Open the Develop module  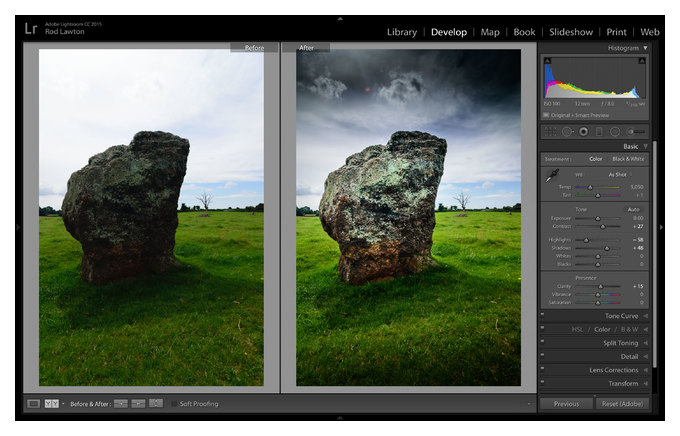[449, 32]
